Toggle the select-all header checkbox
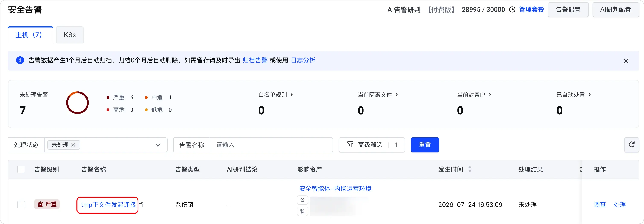Image resolution: width=644 pixels, height=224 pixels. click(21, 169)
